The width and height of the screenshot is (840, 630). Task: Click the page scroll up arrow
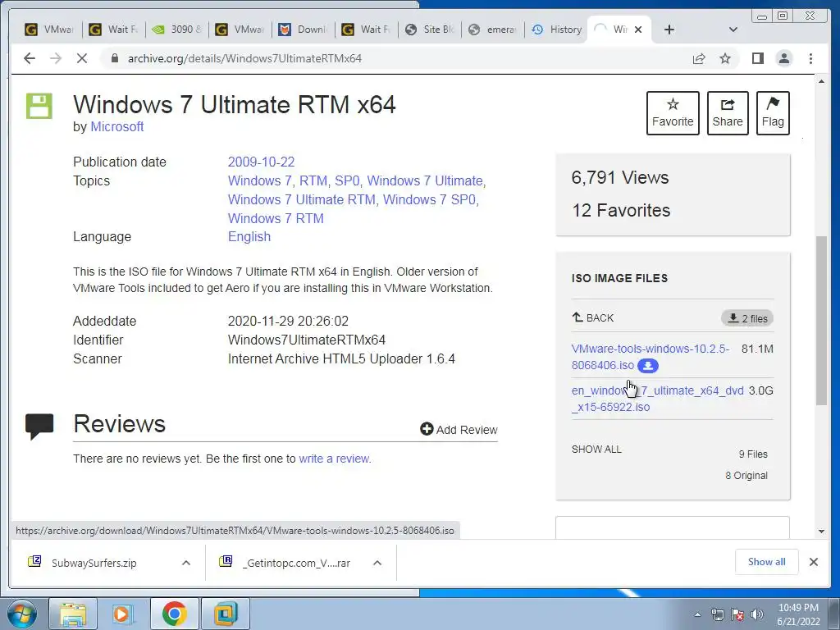coord(821,81)
